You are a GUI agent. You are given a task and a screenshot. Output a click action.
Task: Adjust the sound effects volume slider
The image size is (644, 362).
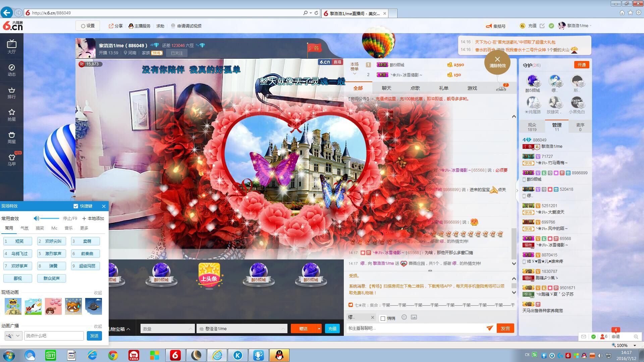pos(50,218)
